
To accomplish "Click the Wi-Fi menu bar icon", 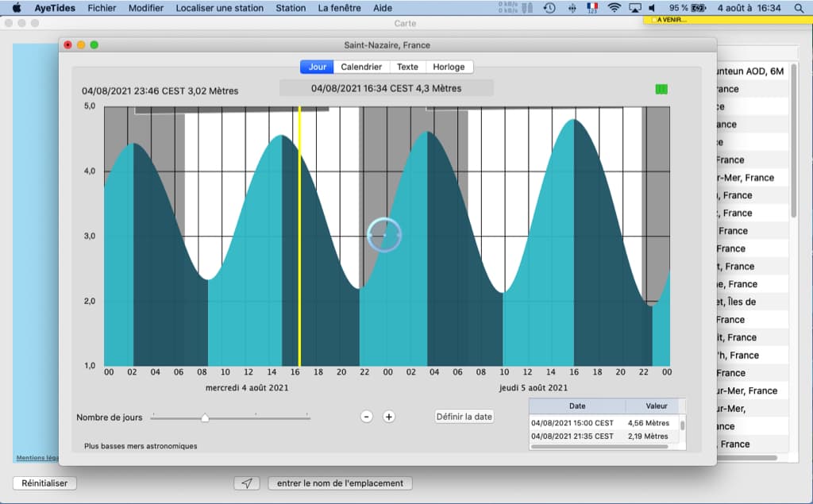I will coord(614,8).
